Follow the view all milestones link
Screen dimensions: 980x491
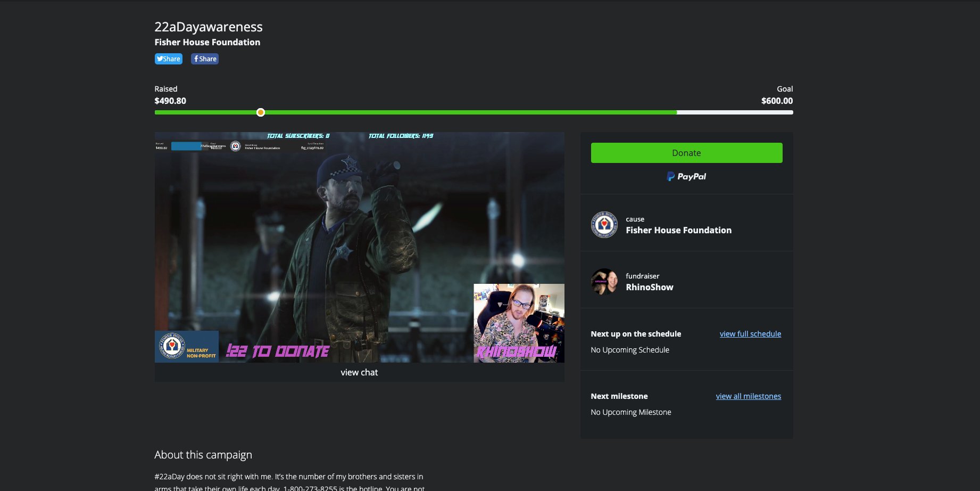[x=748, y=396]
